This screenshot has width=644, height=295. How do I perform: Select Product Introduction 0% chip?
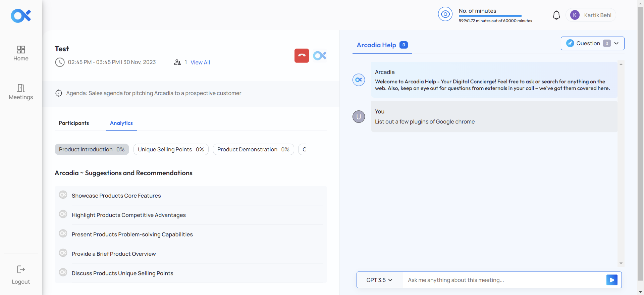click(x=92, y=149)
